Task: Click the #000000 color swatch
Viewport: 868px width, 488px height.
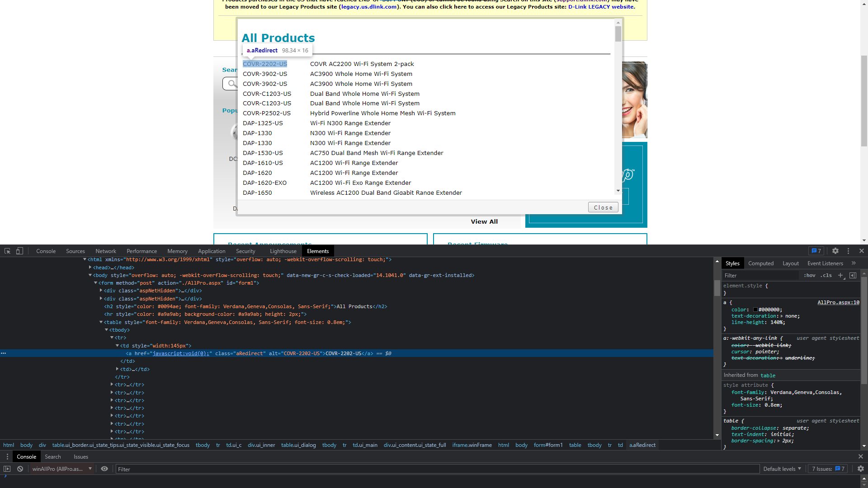Action: point(755,310)
